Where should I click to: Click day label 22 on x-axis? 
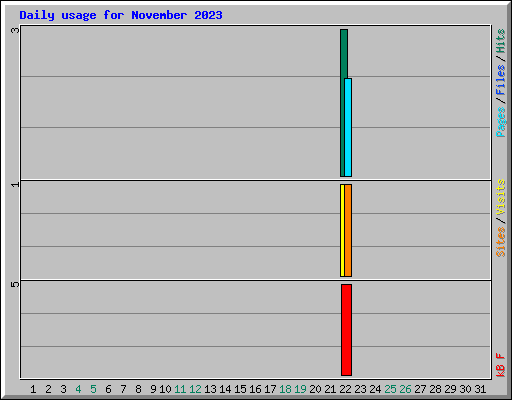tap(345, 389)
